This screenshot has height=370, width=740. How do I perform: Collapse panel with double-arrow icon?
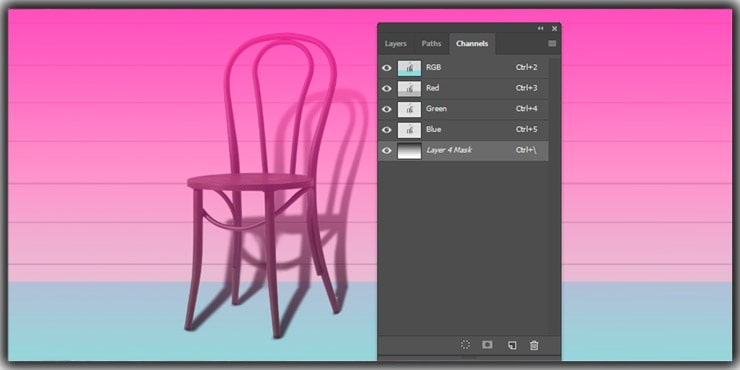coord(541,28)
